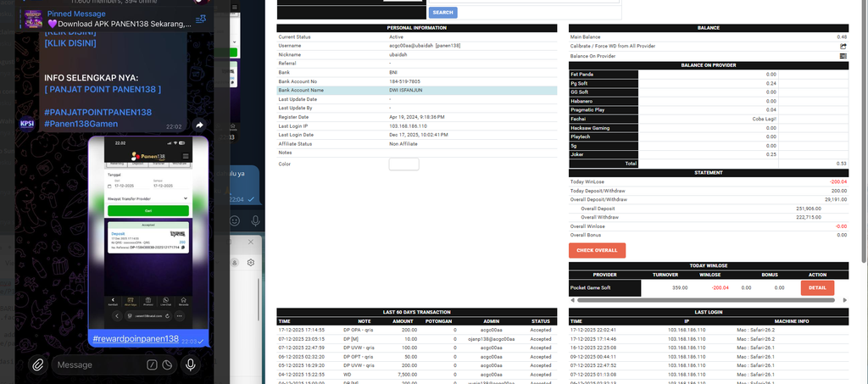This screenshot has width=868, height=384.
Task: Click the Force WD from All Provider icon
Action: (x=843, y=47)
